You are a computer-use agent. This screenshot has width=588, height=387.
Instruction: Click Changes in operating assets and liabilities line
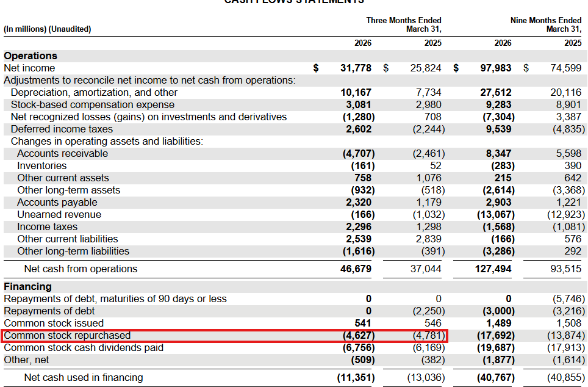[x=107, y=141]
